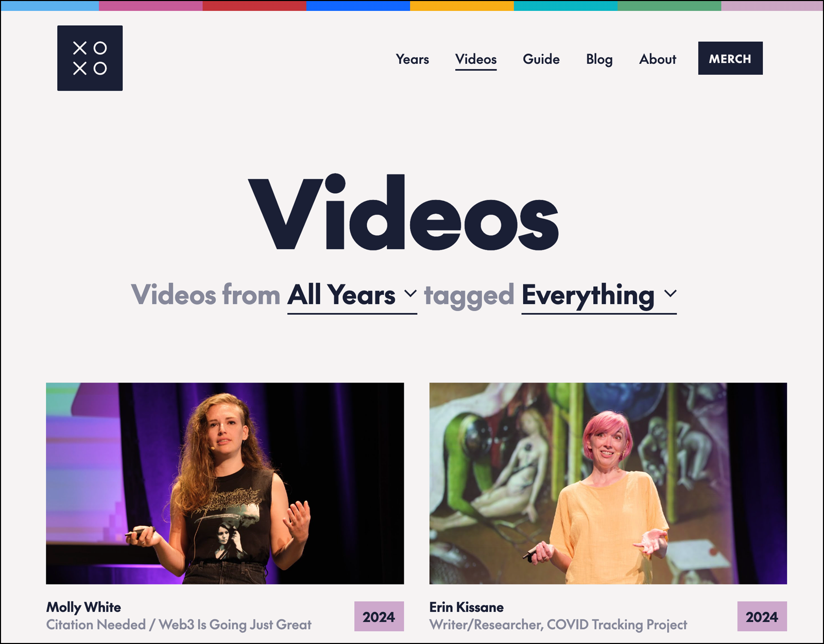Click the chevron next to All Years
The image size is (824, 644).
click(410, 294)
